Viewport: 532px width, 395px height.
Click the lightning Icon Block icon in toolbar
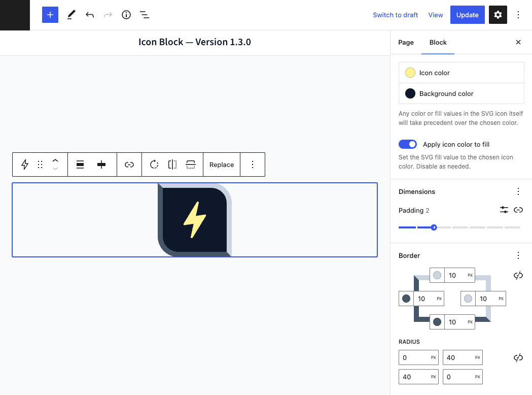[24, 164]
